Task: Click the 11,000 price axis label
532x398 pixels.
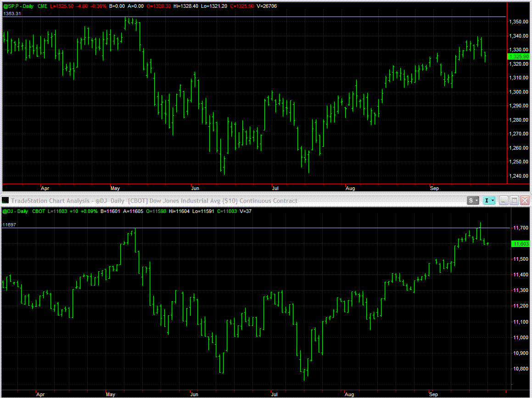Action: pos(521,337)
